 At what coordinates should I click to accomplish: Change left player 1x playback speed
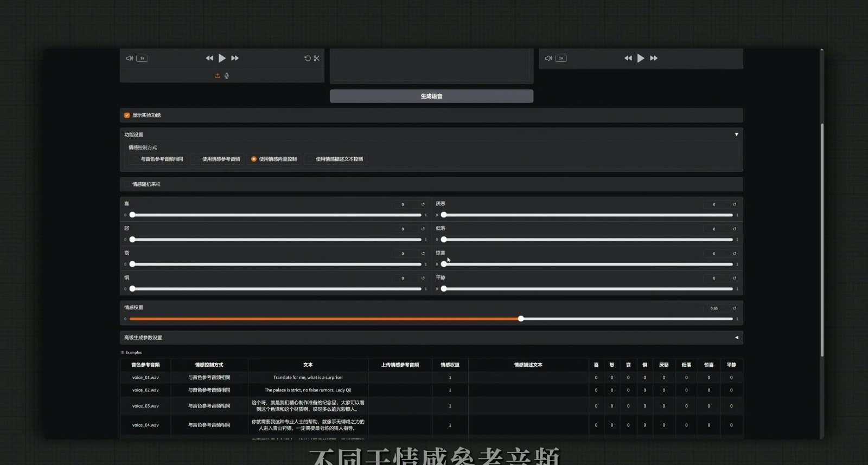142,58
